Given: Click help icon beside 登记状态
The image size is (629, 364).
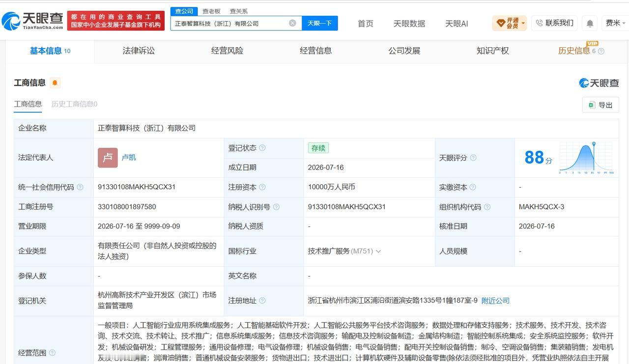Looking at the screenshot, I should (x=262, y=148).
